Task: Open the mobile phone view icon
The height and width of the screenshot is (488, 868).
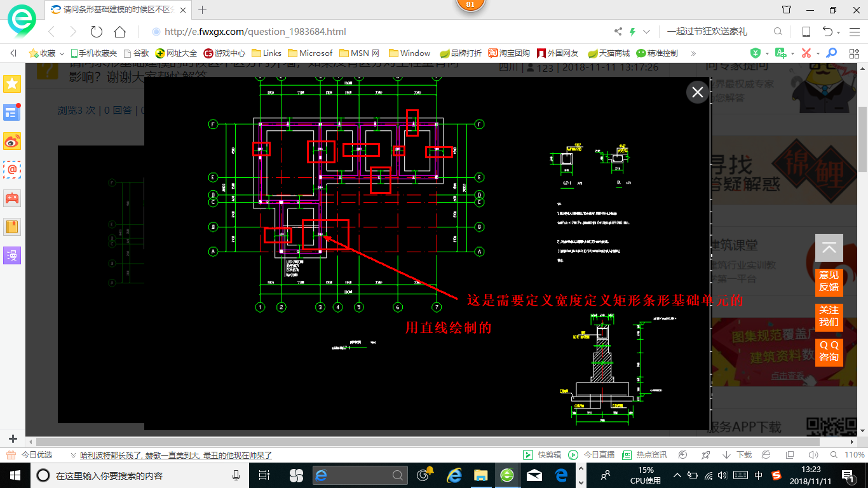Action: [x=806, y=32]
